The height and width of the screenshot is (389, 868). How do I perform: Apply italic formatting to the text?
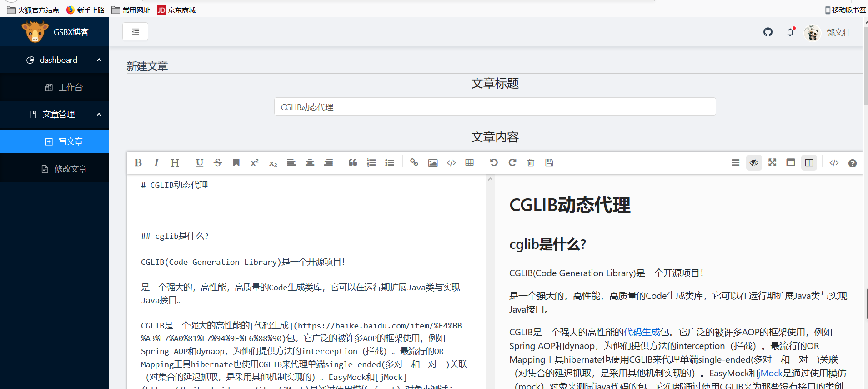coord(156,162)
